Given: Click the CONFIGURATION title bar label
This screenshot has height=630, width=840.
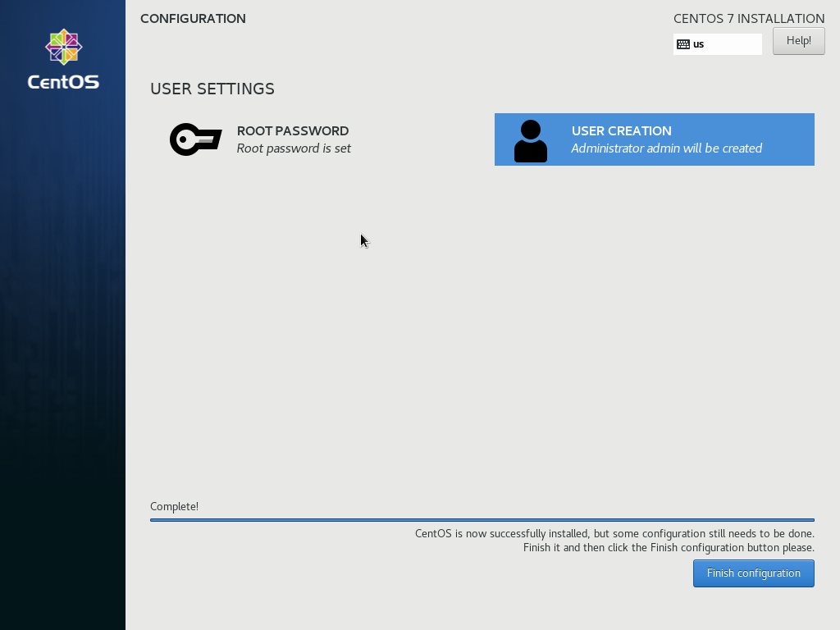Looking at the screenshot, I should point(193,18).
